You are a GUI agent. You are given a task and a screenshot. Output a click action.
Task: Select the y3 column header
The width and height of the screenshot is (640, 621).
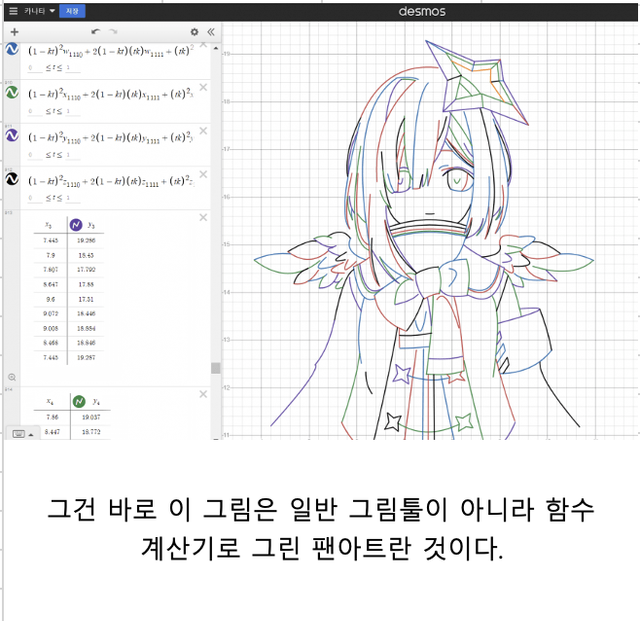pos(91,225)
